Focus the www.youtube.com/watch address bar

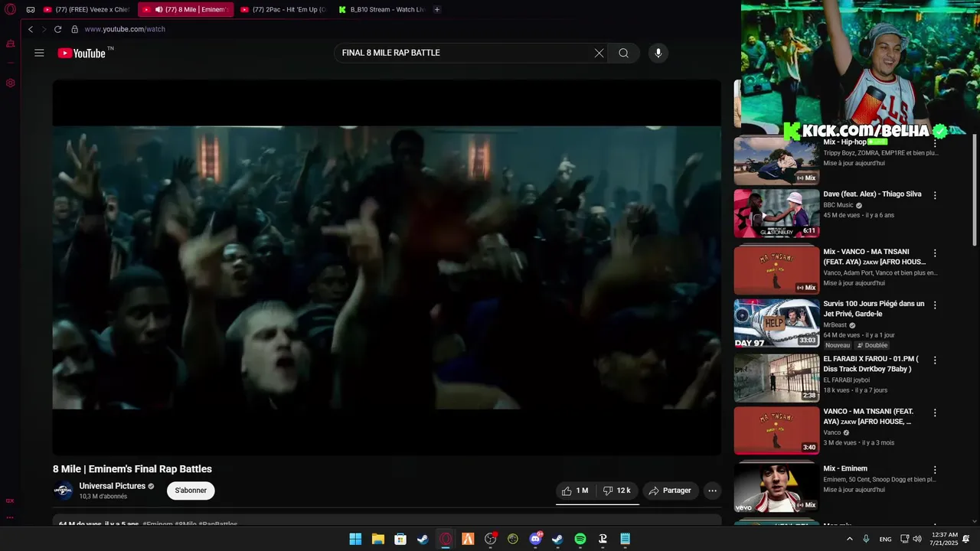pyautogui.click(x=125, y=29)
